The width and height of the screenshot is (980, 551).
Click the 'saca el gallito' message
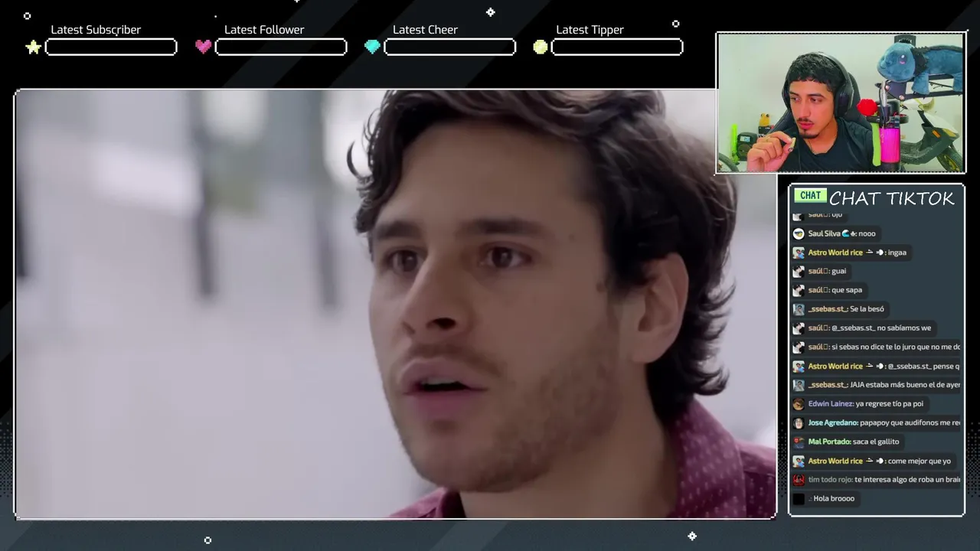click(876, 442)
